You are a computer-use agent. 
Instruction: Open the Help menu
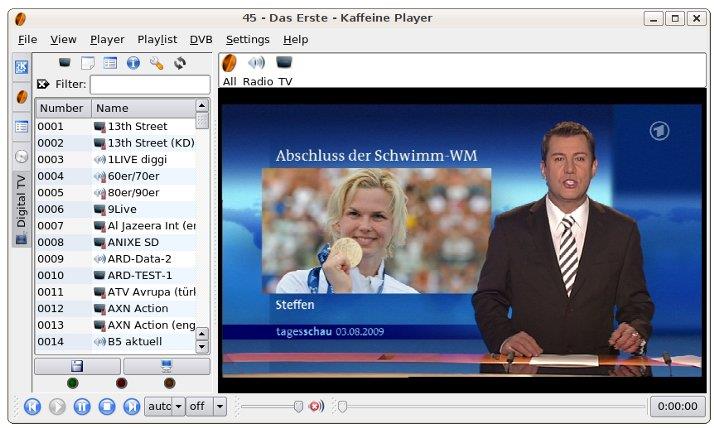296,40
